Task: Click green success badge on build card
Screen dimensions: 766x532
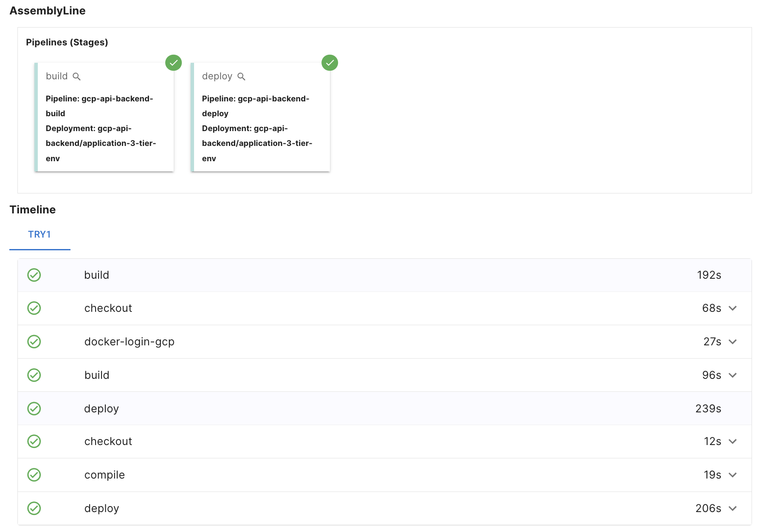Action: 173,63
